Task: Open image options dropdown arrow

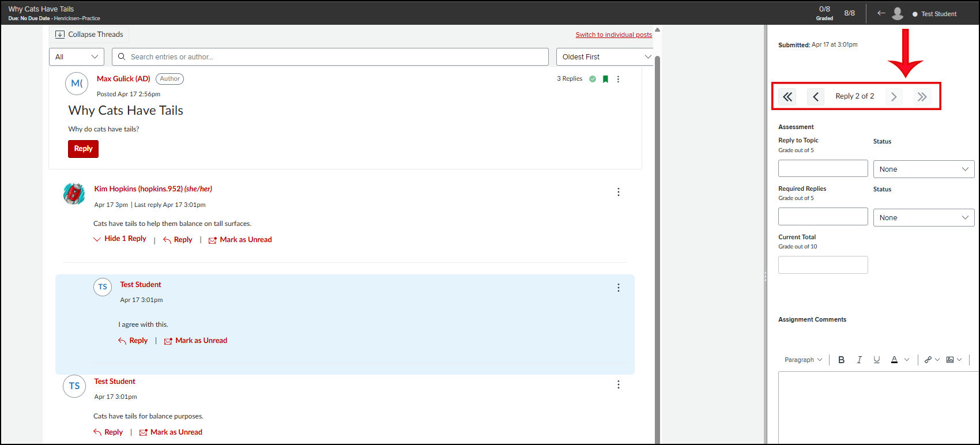Action: pos(959,360)
